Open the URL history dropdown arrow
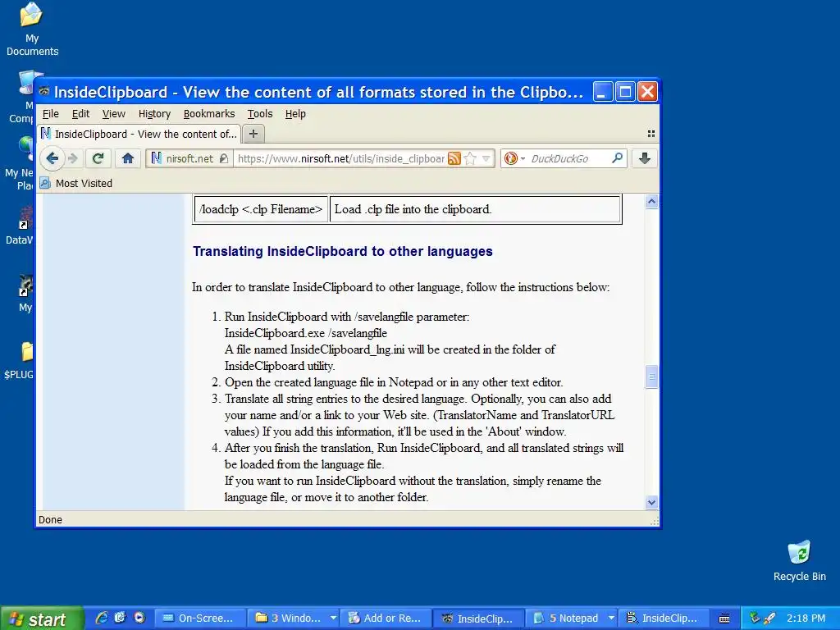The width and height of the screenshot is (840, 630). pyautogui.click(x=486, y=158)
